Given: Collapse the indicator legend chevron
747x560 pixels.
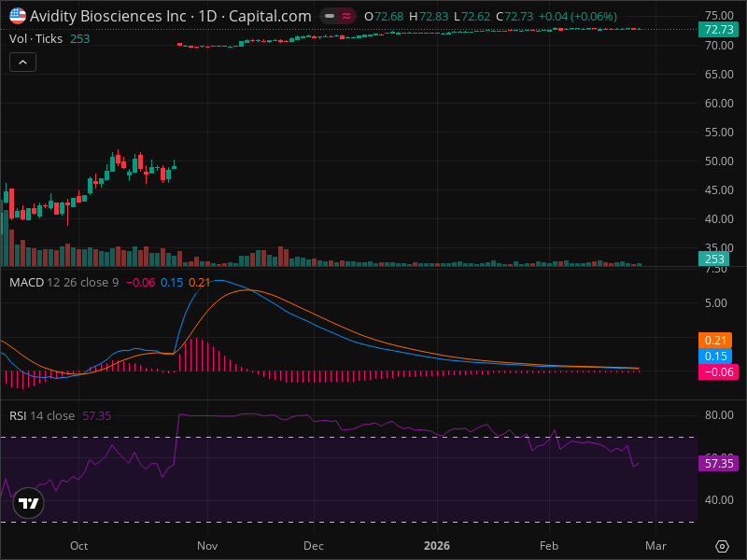Looking at the screenshot, I should point(22,63).
